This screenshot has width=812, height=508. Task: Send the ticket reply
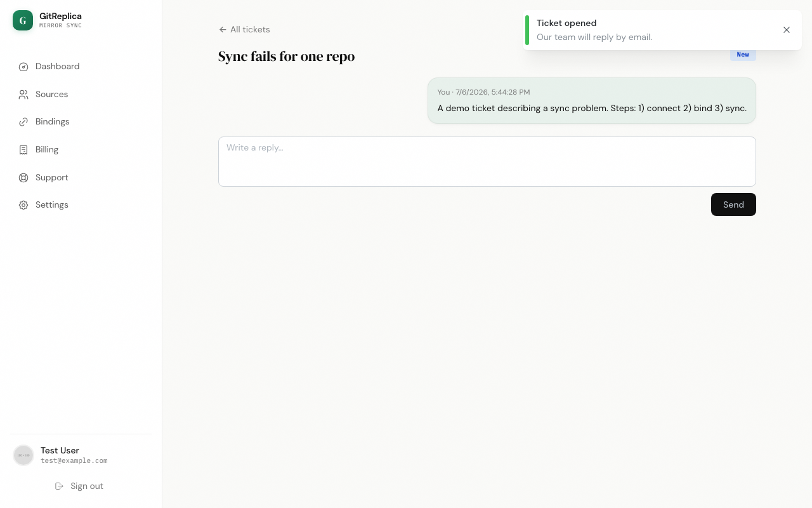tap(733, 204)
